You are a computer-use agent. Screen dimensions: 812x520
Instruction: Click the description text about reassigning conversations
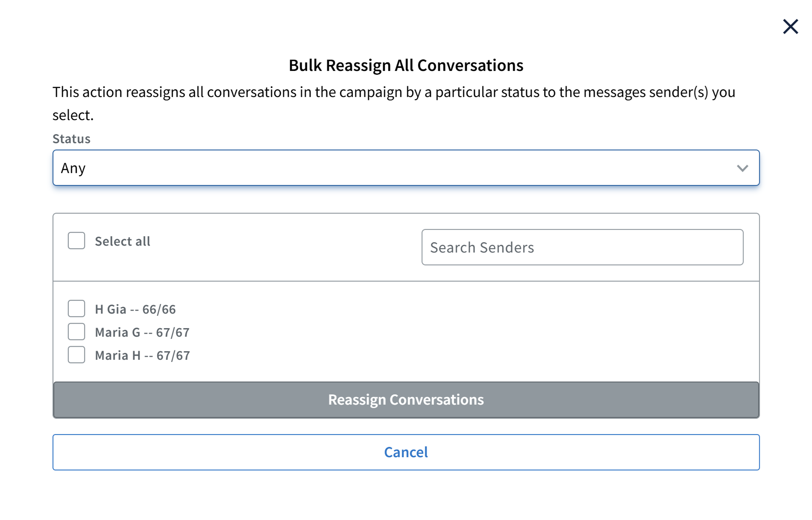tap(393, 103)
